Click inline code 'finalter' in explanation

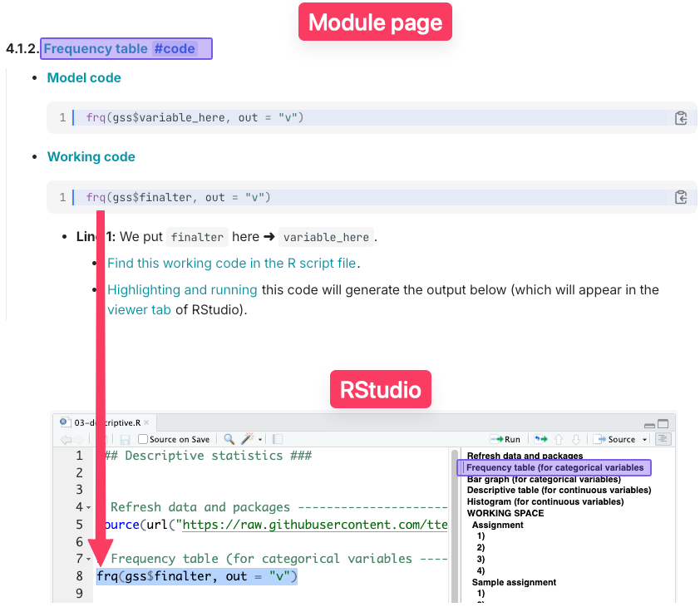click(x=197, y=237)
